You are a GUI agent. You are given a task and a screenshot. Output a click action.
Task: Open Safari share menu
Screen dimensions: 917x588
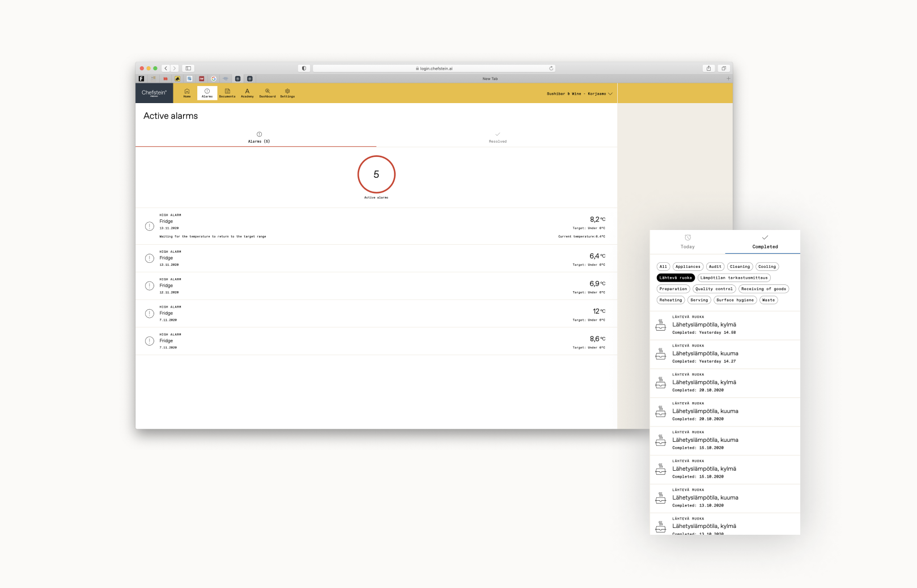(708, 69)
